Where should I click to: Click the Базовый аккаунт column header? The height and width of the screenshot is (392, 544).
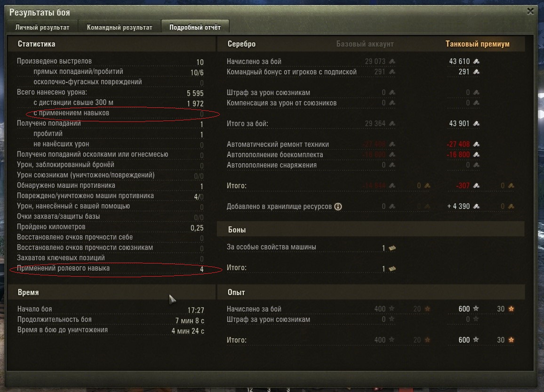(x=365, y=44)
